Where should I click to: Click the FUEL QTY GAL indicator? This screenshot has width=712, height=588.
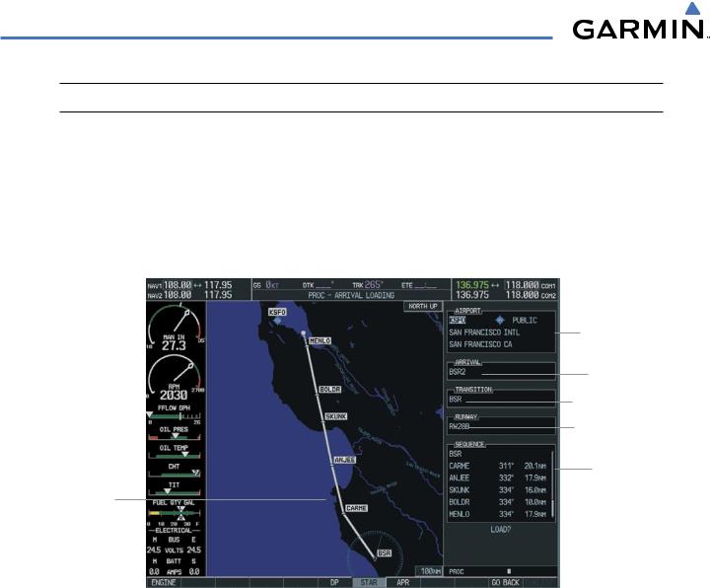tap(175, 513)
